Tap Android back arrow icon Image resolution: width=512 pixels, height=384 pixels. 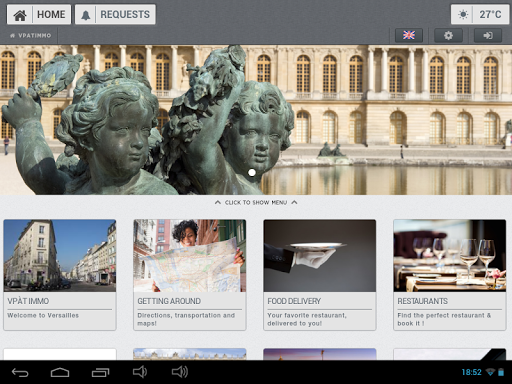pyautogui.click(x=20, y=372)
